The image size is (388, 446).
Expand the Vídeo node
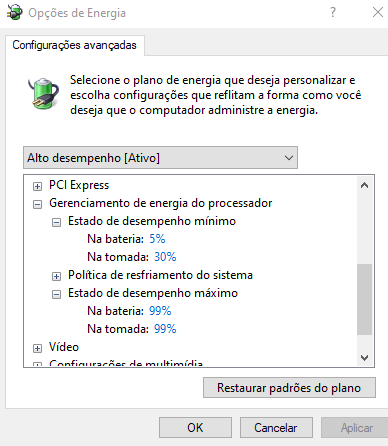pyautogui.click(x=37, y=348)
